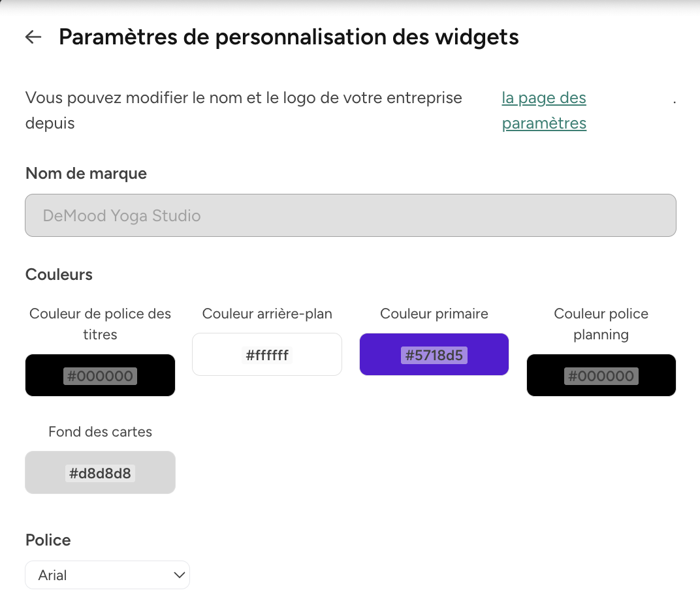Open the Couleur police planning swatch
This screenshot has height=616, width=700.
[601, 375]
